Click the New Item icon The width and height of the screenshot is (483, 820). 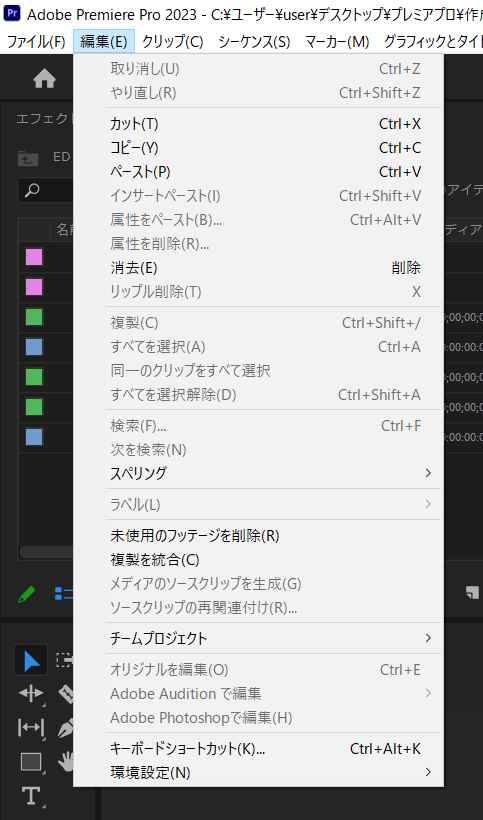click(x=473, y=592)
